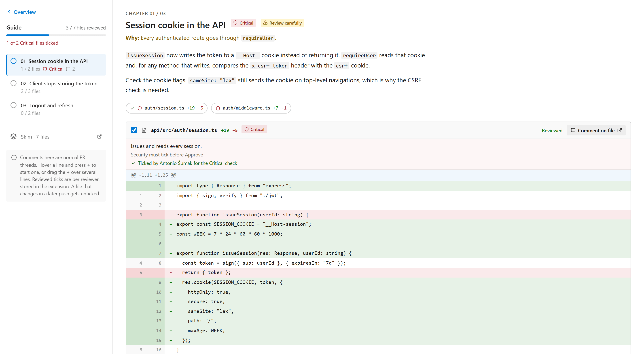Image resolution: width=644 pixels, height=354 pixels.
Task: Toggle the circle for chapter 03
Action: (x=13, y=105)
